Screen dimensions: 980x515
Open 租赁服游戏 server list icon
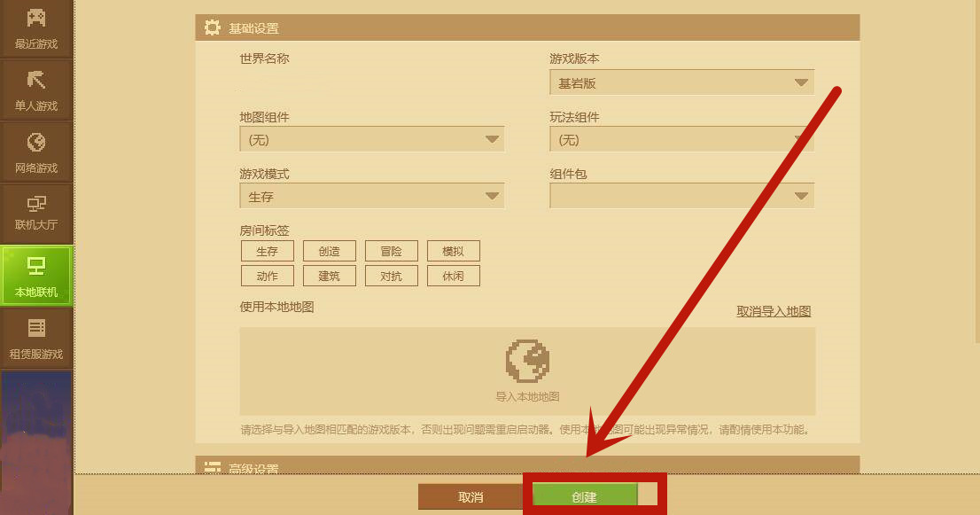[36, 327]
